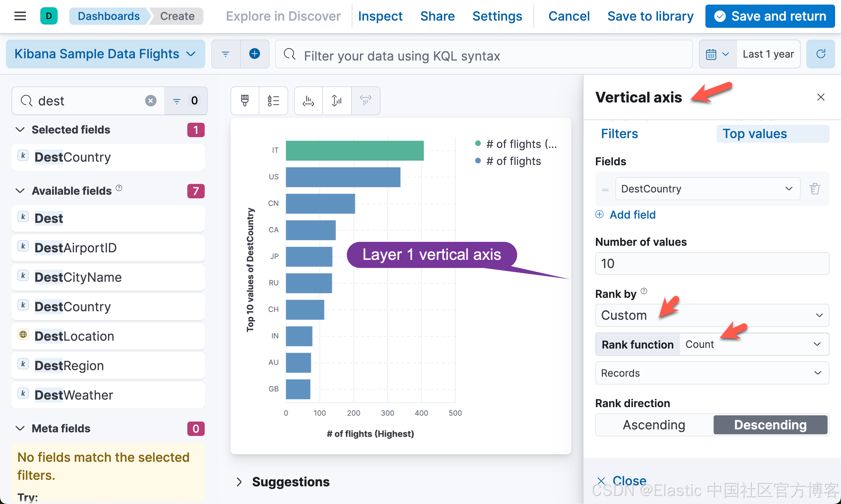Open the Inspect menu item

tap(380, 16)
